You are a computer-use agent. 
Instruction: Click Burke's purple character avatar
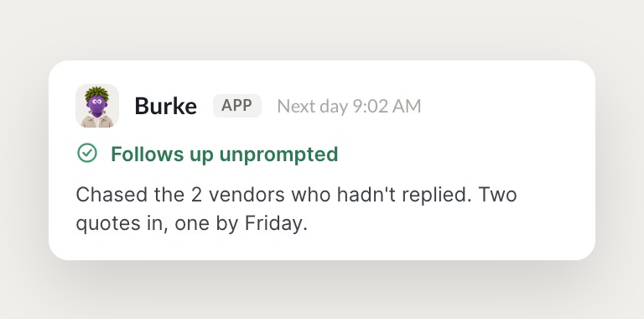[97, 106]
